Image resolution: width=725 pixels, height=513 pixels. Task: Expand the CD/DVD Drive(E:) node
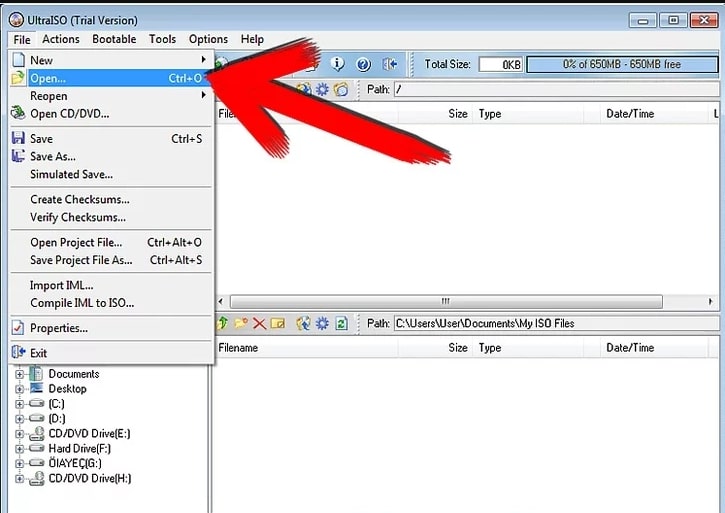19,434
